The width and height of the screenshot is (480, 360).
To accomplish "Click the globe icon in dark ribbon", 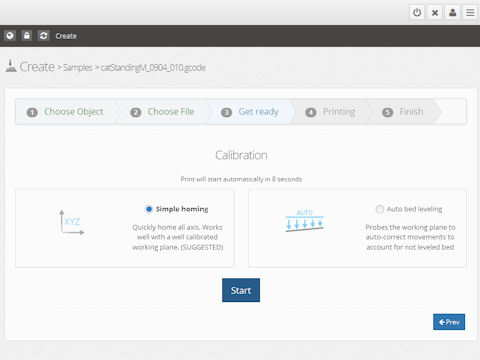I will (x=10, y=36).
